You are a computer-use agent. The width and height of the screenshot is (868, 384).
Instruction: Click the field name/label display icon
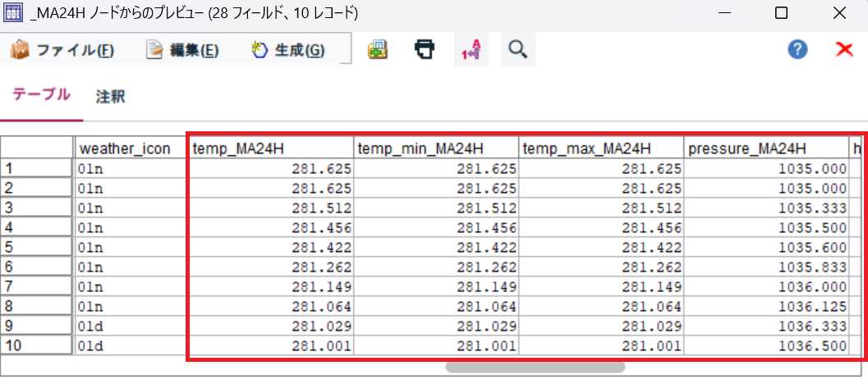471,50
